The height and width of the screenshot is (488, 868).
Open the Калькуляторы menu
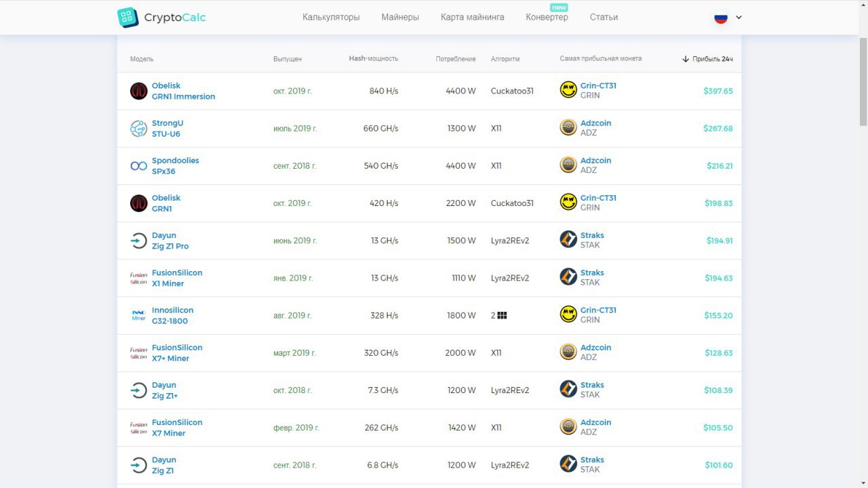(x=331, y=17)
